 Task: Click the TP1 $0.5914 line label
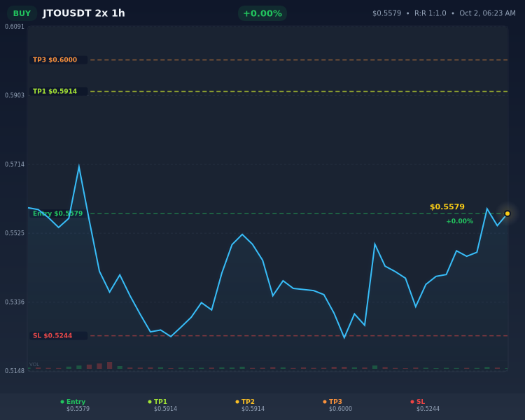tap(59, 92)
